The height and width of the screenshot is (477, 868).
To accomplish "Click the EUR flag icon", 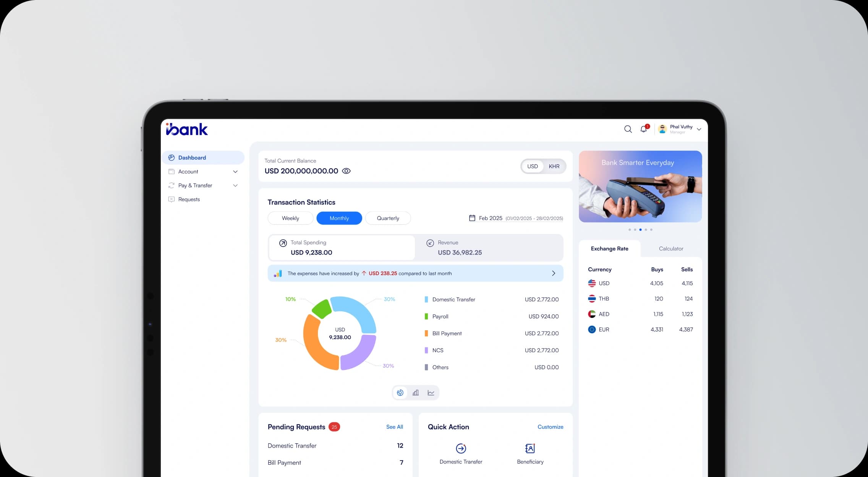I will click(592, 329).
